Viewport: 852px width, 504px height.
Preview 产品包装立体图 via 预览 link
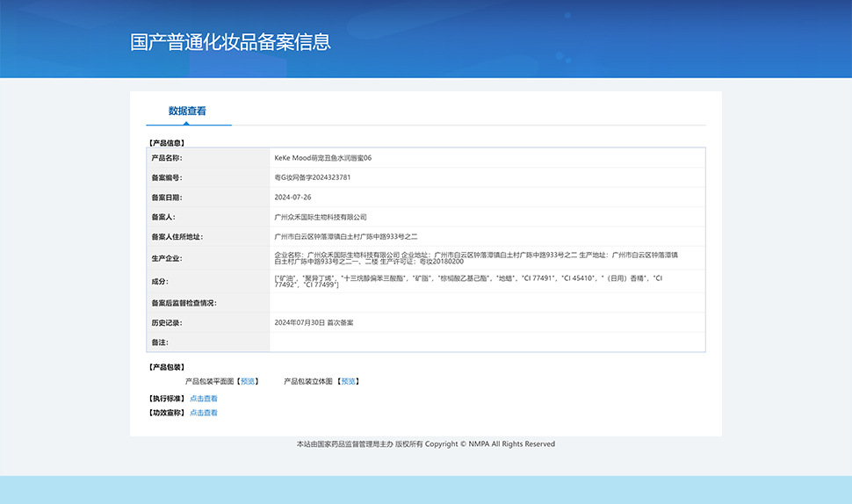(349, 381)
